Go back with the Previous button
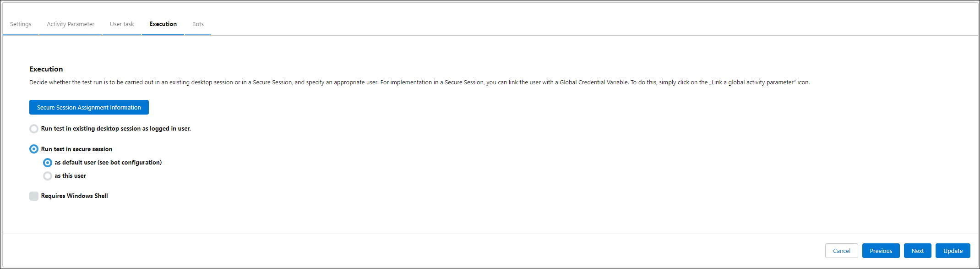Image resolution: width=980 pixels, height=269 pixels. [x=881, y=251]
